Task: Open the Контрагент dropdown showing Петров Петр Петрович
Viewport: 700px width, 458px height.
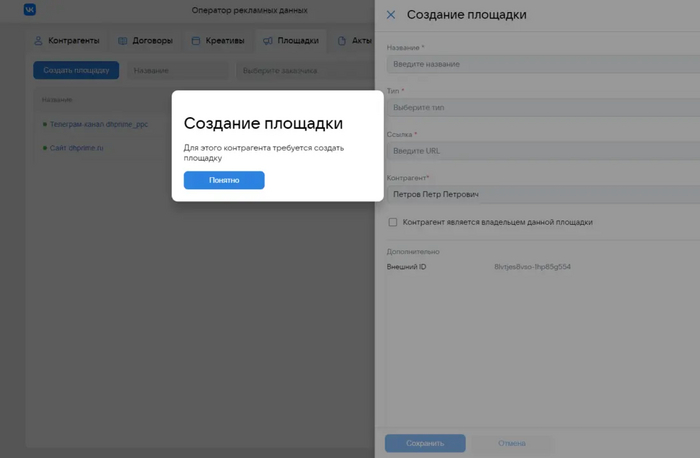Action: tap(543, 194)
